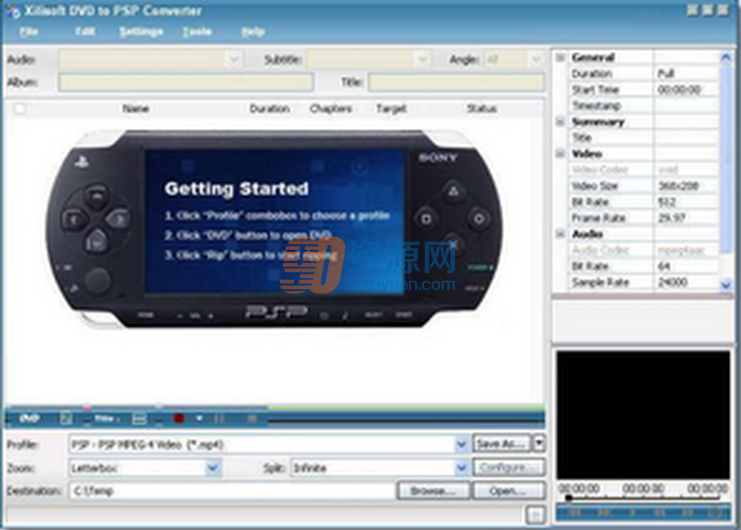
Task: Click the split-view icon right of Title button
Action: pos(139,419)
